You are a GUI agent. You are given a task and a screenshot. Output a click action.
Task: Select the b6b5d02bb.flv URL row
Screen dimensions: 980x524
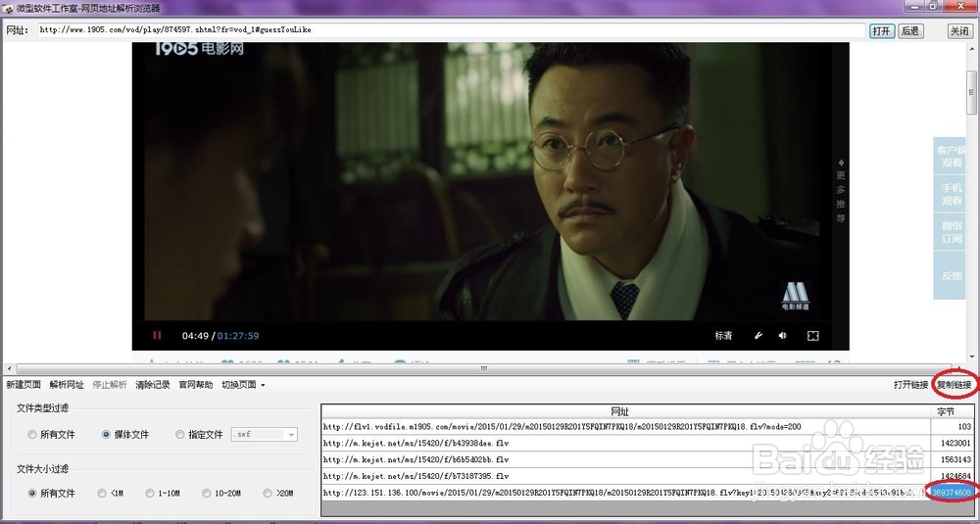625,459
